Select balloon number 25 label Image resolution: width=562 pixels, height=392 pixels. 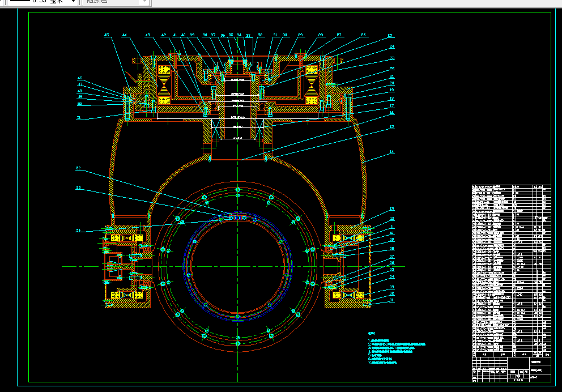point(390,36)
